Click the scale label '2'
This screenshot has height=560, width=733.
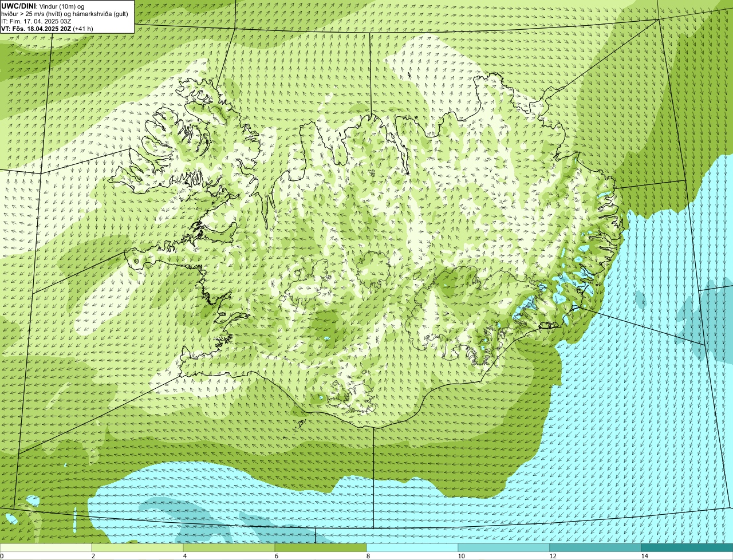coord(93,556)
